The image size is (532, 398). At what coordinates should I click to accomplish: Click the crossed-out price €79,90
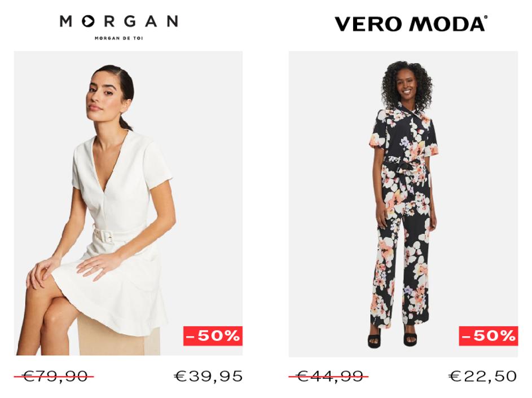click(x=54, y=376)
